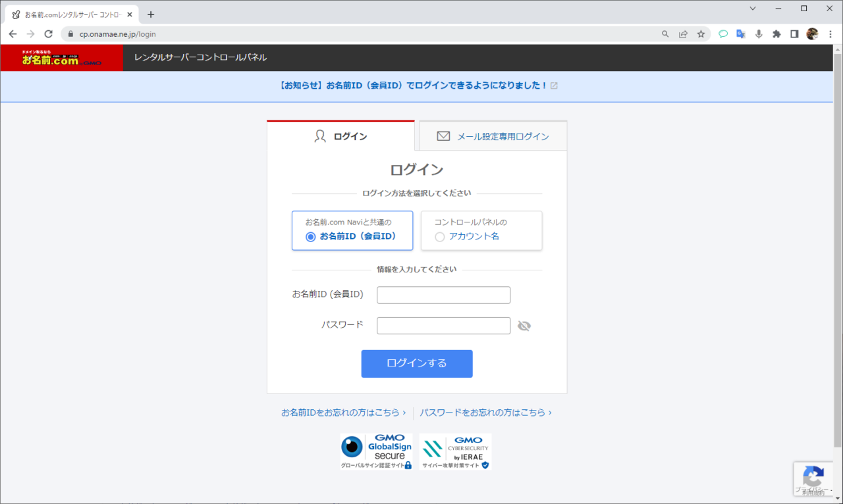Open パスワードをお忘れの方はこちら link

pyautogui.click(x=485, y=413)
